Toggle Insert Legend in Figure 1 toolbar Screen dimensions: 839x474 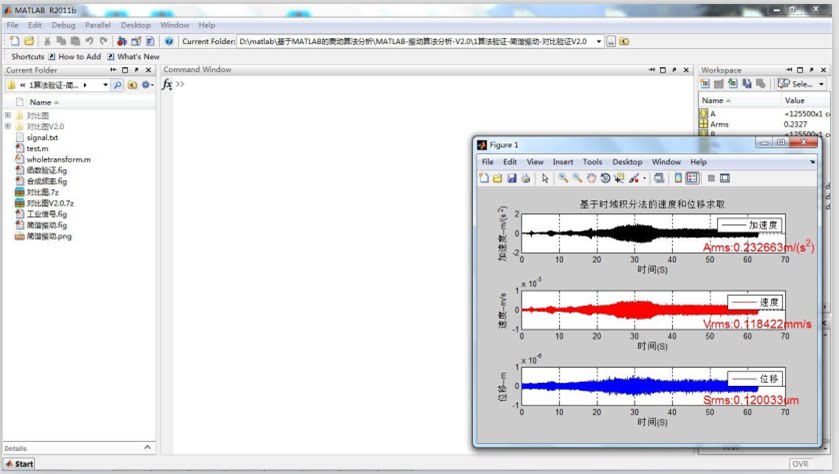click(x=692, y=178)
